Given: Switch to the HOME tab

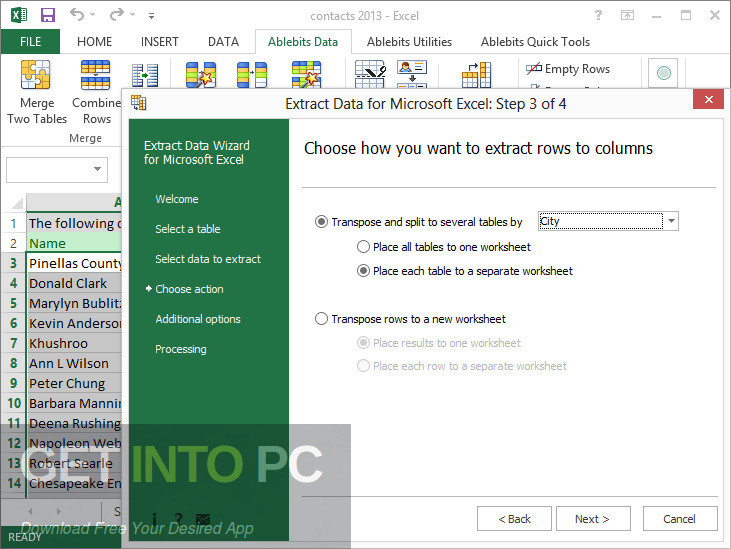Looking at the screenshot, I should coord(94,41).
